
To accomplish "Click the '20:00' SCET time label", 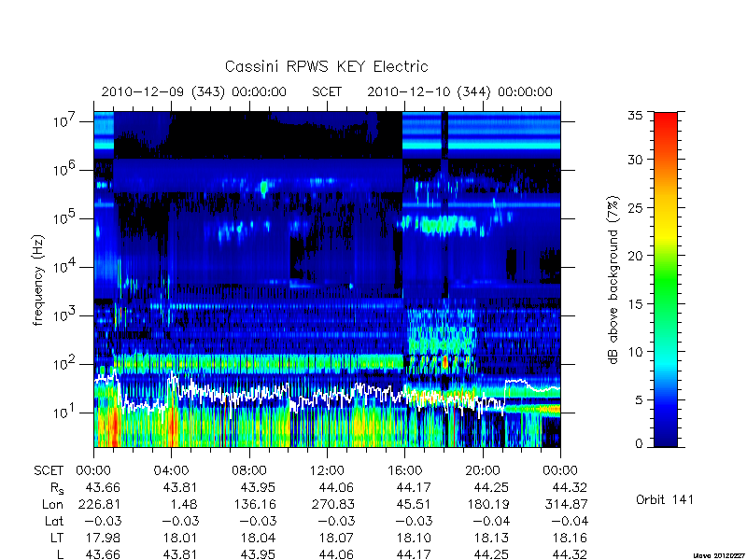I will [483, 471].
